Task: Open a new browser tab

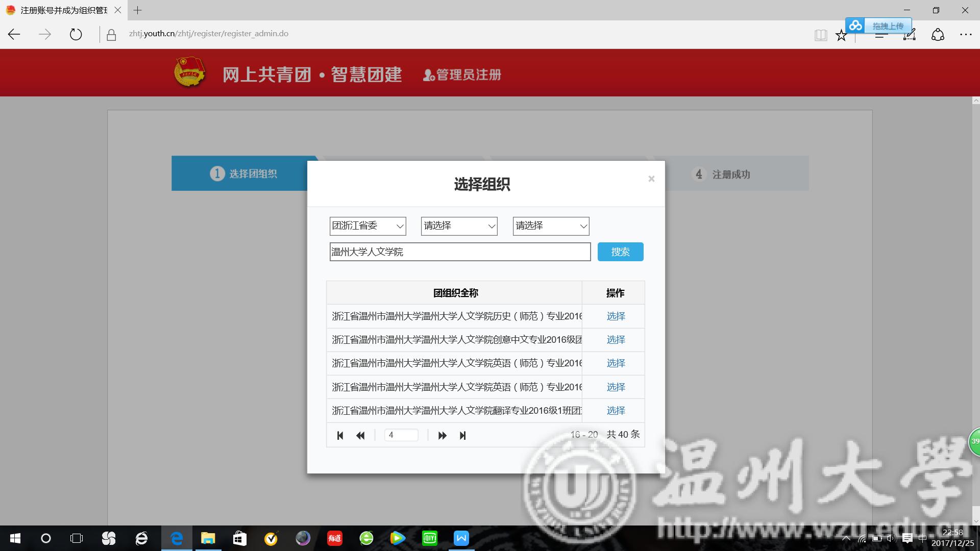Action: tap(137, 10)
